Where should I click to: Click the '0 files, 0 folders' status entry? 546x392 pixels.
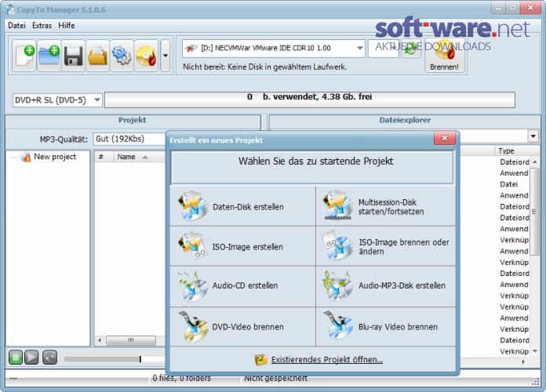[x=181, y=378]
